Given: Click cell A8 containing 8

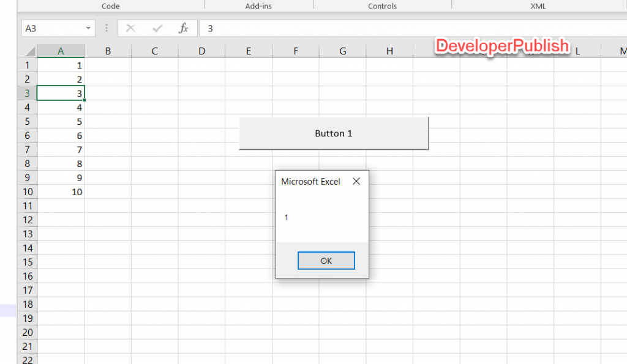Looking at the screenshot, I should pyautogui.click(x=61, y=164).
